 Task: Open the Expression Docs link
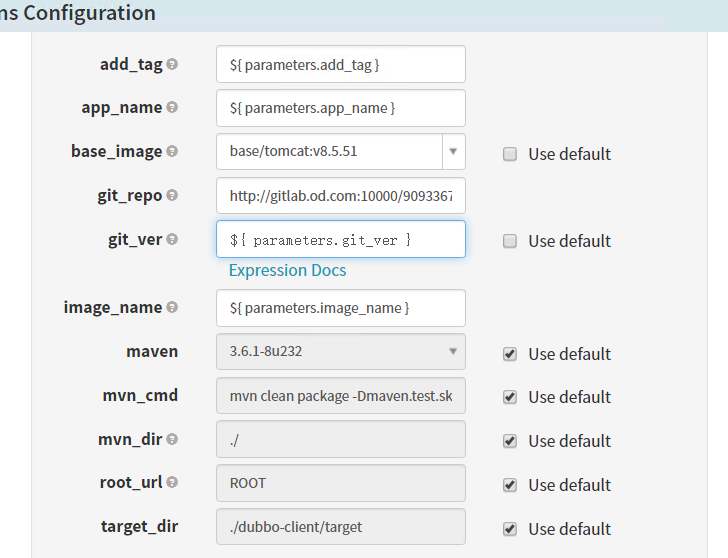tap(287, 270)
